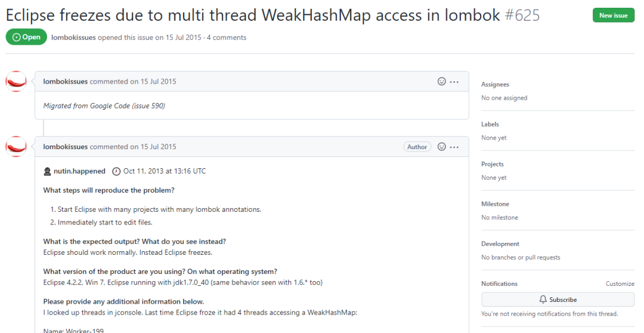Click 'No one assigned' text

tap(504, 98)
